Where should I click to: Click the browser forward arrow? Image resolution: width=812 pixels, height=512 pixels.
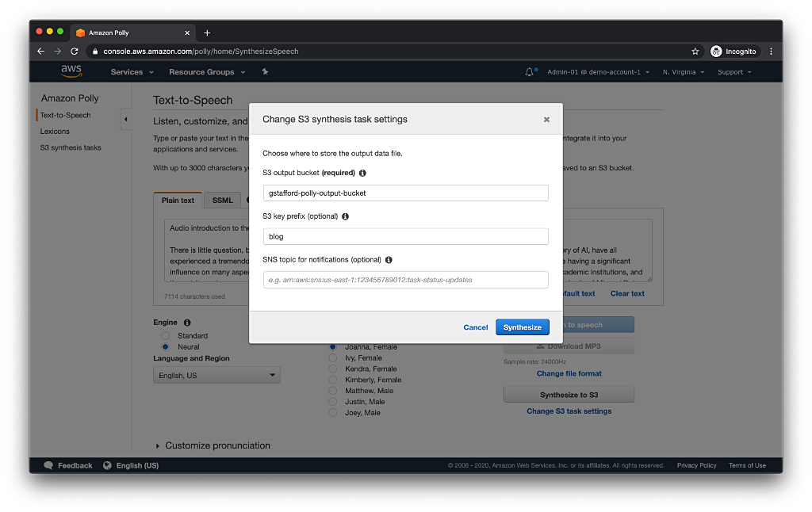(x=57, y=52)
